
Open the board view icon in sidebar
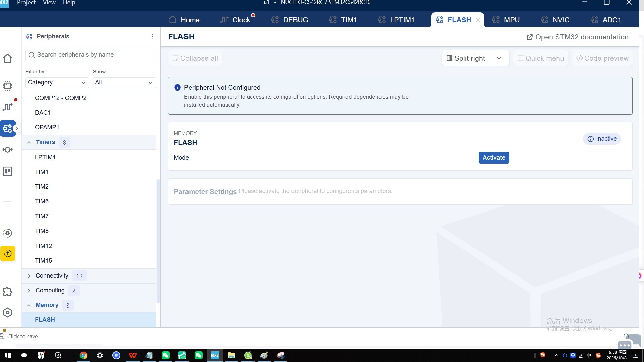tap(7, 171)
